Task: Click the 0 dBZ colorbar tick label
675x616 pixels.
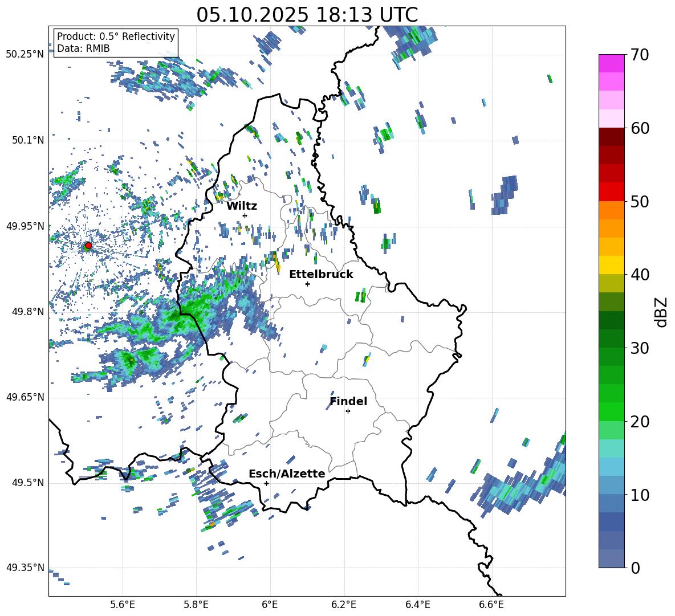Action: click(x=635, y=568)
